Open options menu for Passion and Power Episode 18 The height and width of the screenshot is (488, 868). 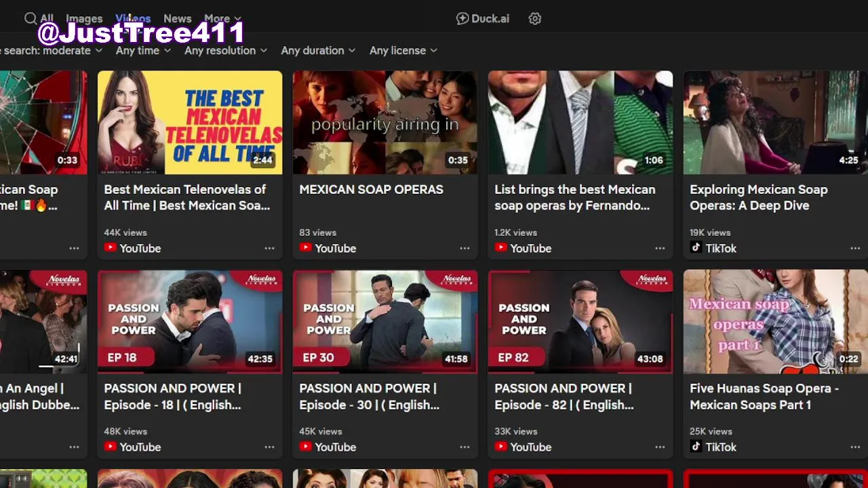pyautogui.click(x=269, y=447)
